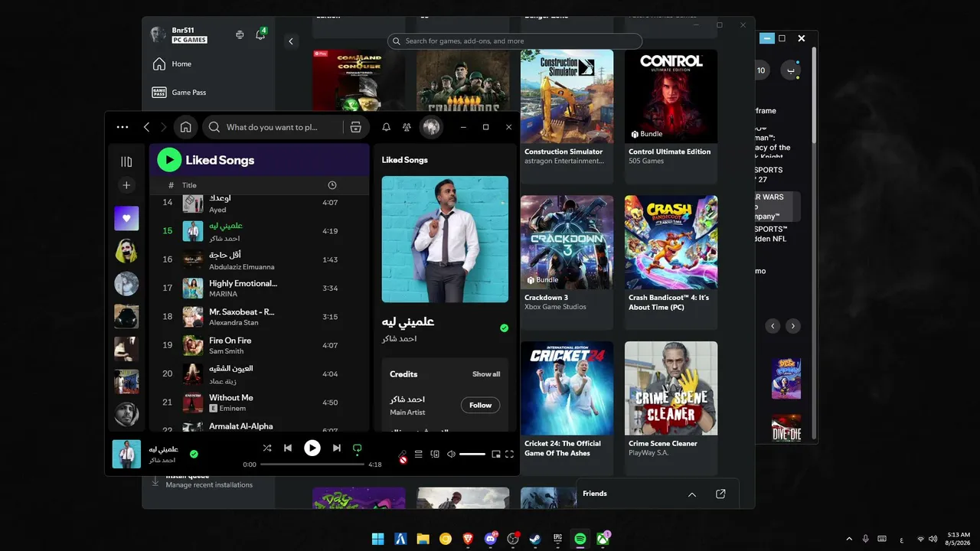Select Fire On Fire by Sam Smith
This screenshot has height=551, width=980.
coord(259,345)
